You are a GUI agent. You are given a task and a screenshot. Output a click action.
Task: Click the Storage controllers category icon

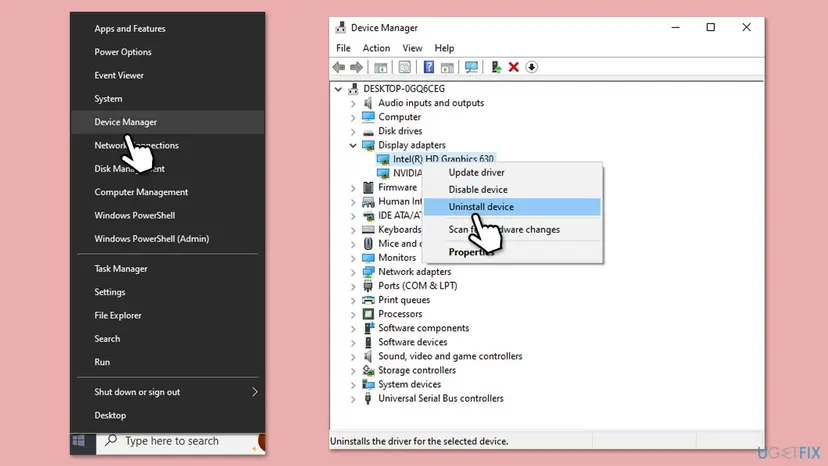368,370
